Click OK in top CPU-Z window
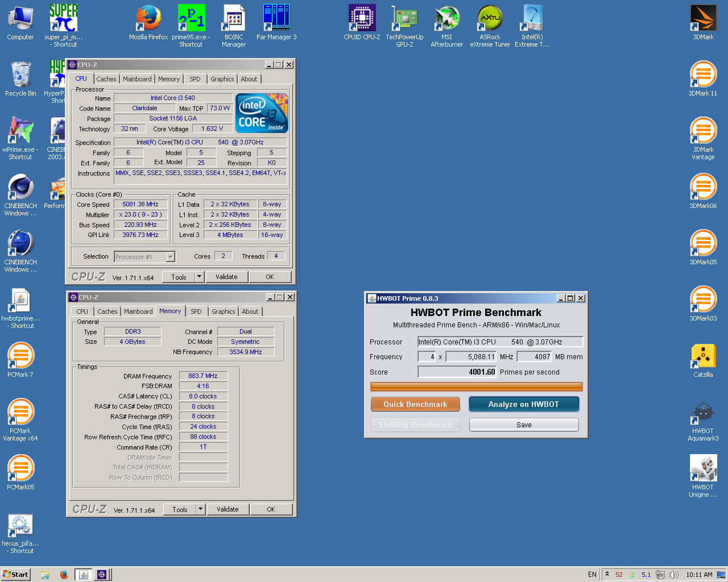This screenshot has height=582, width=728. point(270,277)
